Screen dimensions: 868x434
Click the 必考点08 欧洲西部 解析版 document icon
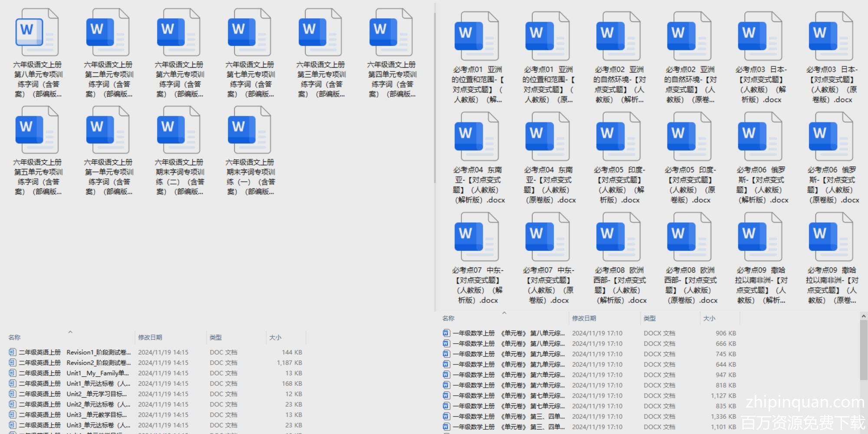pos(618,237)
